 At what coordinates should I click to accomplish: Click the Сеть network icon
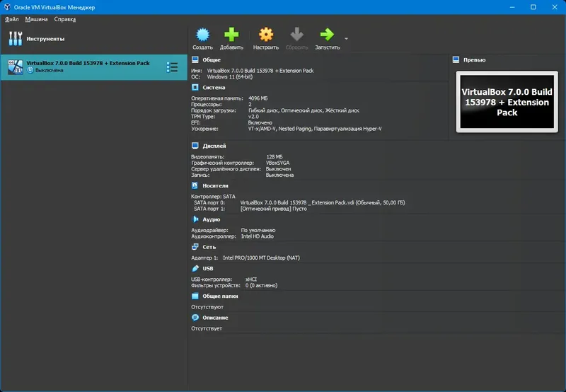195,246
